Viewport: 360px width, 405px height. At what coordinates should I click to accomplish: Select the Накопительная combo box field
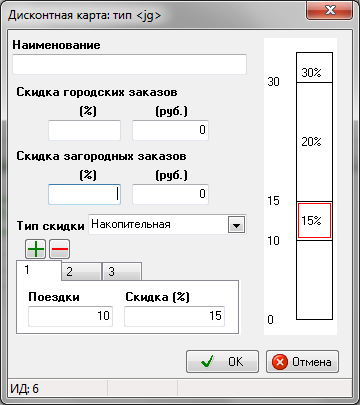pyautogui.click(x=167, y=224)
